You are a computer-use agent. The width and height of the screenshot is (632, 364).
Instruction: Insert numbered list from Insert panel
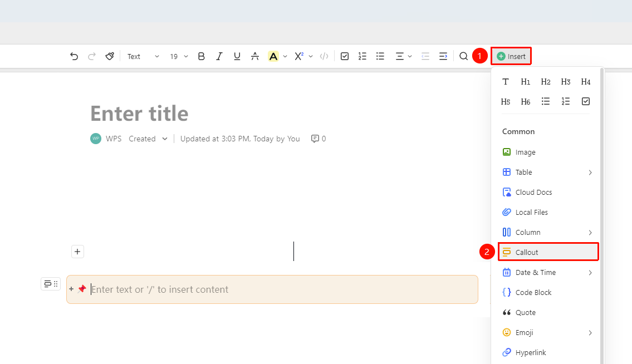[x=566, y=102]
